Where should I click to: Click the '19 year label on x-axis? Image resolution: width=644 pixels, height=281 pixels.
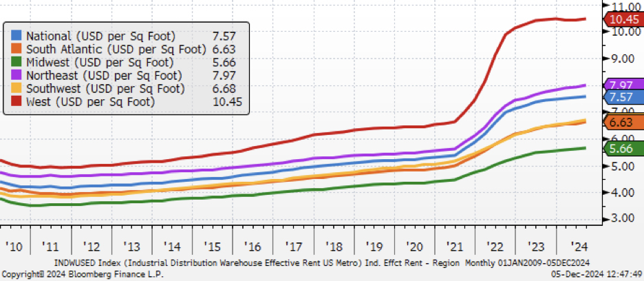pyautogui.click(x=374, y=247)
